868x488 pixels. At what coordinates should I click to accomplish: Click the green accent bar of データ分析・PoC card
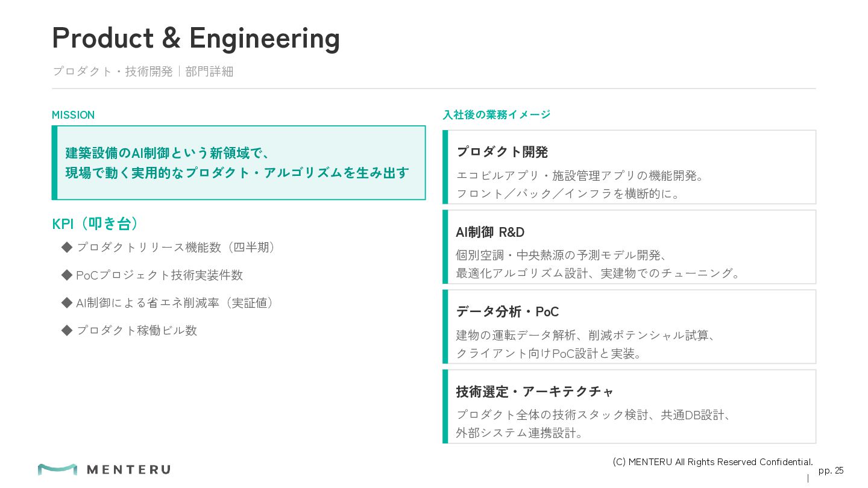[445, 327]
